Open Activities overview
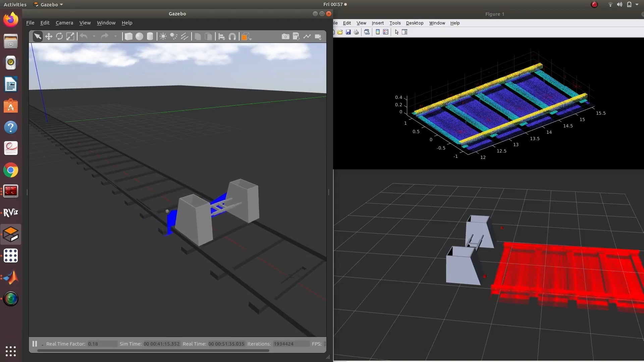644x362 pixels. [15, 4]
